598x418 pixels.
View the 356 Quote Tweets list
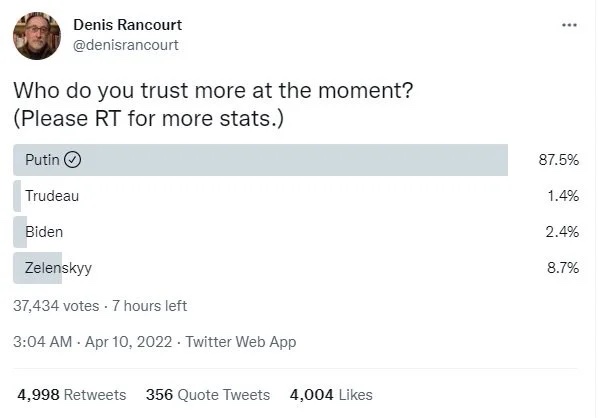pyautogui.click(x=208, y=395)
